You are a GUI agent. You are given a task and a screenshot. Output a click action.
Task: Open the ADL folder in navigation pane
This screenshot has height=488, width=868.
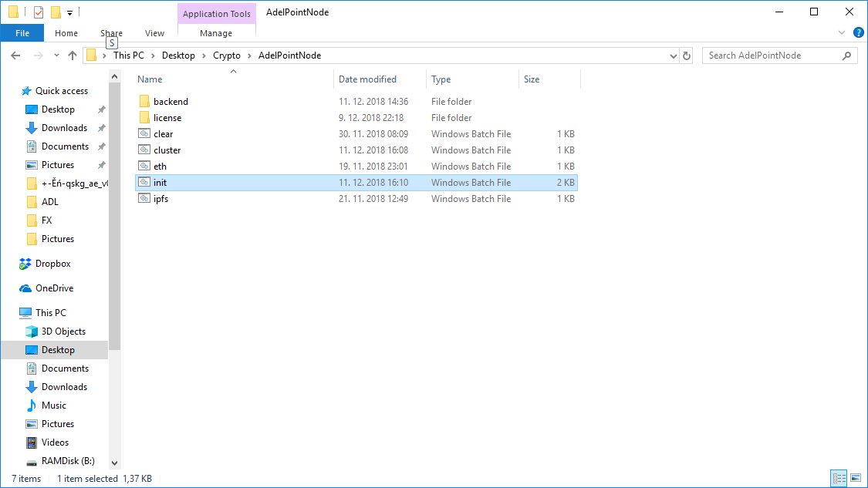click(49, 202)
